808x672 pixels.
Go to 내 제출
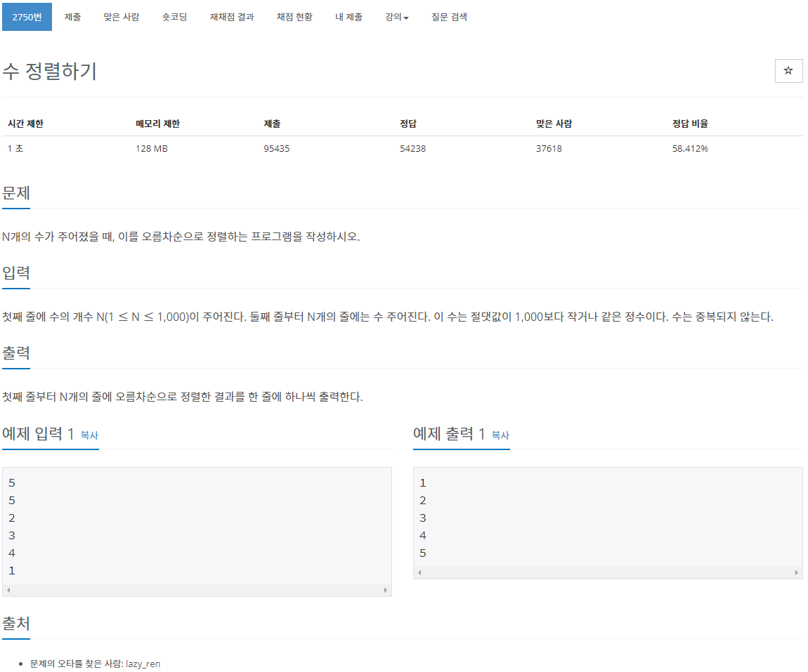[348, 17]
